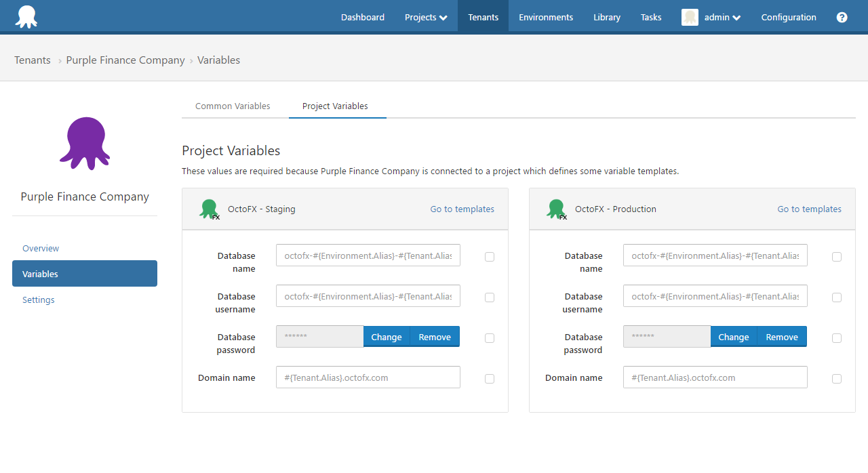This screenshot has width=868, height=473.
Task: Click the OctoFX icon in Production panel
Action: (556, 209)
